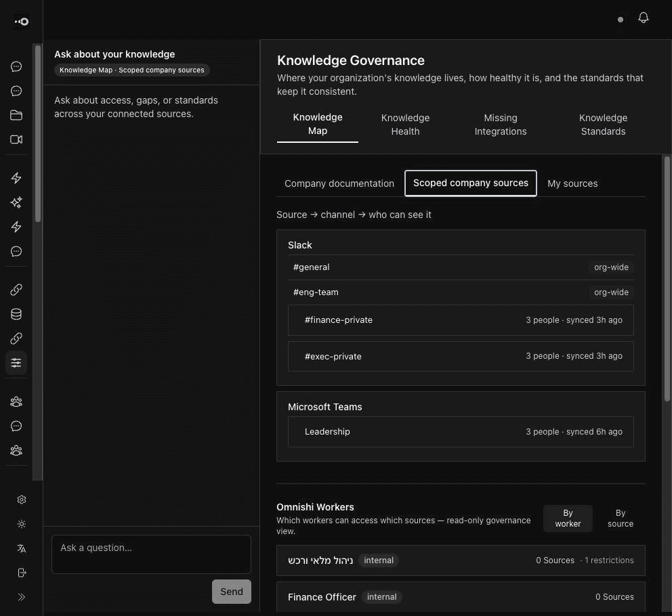Click the synced 6h ago text on the Leadership row

point(594,432)
